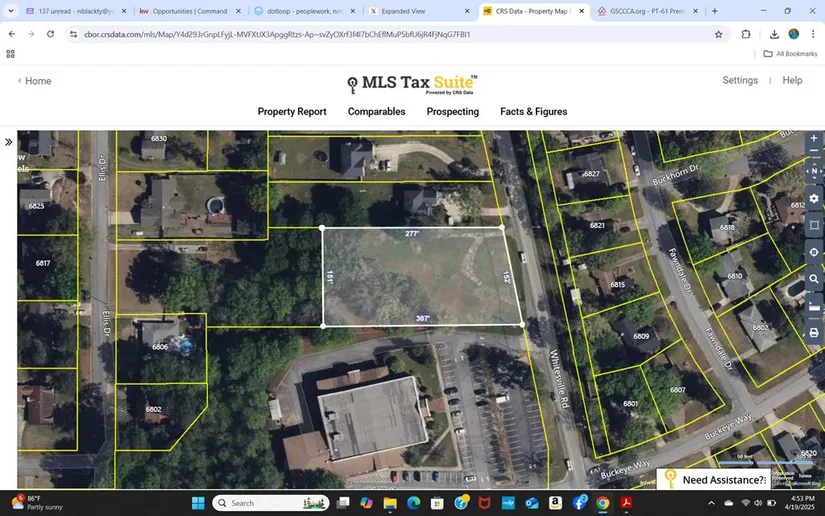Print the map using printer icon
Image resolution: width=825 pixels, height=516 pixels.
814,332
